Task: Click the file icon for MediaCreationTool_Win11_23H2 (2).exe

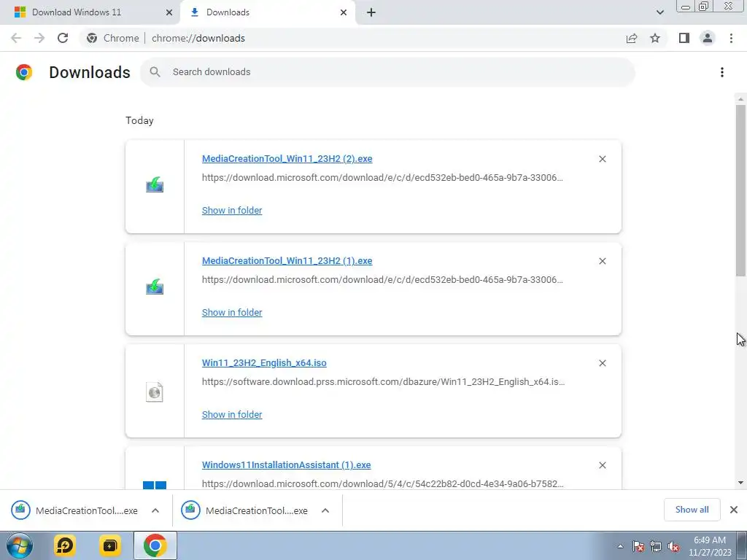Action: [x=155, y=184]
